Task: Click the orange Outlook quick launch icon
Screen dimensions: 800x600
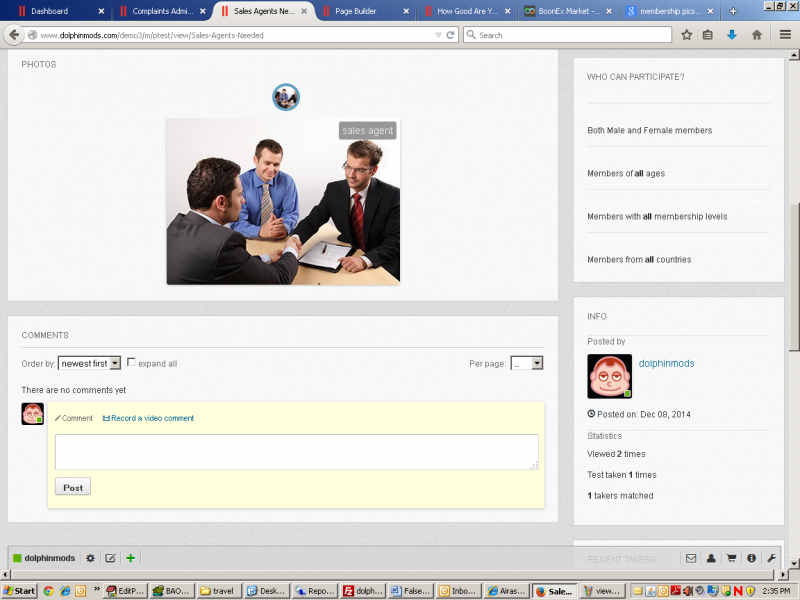Action: (x=81, y=591)
